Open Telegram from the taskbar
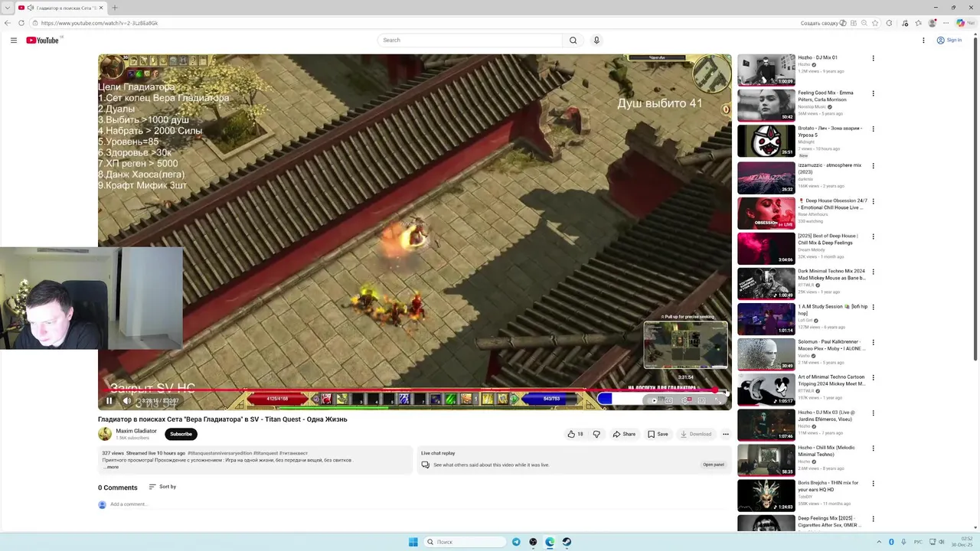Screen dimensions: 980x551 pos(516,542)
